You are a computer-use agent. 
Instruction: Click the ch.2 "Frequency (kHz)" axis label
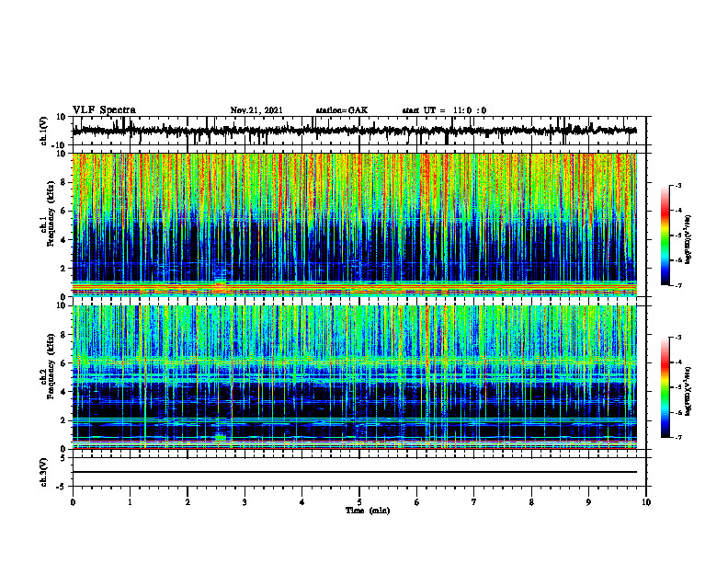[51, 366]
